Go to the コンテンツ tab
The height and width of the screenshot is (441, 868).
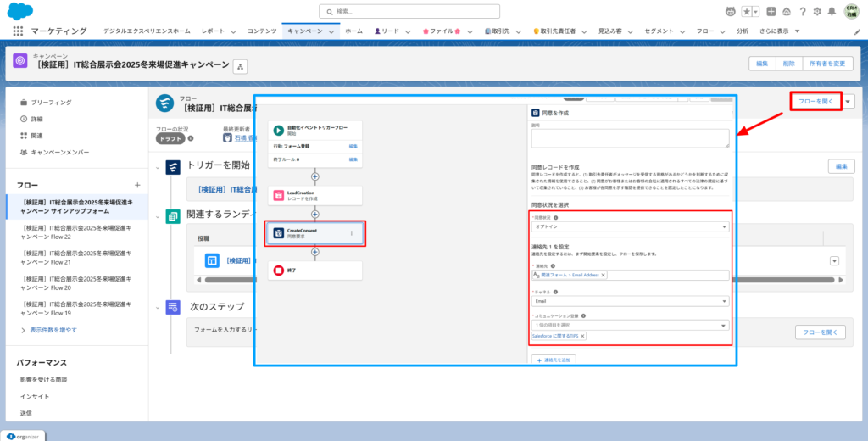click(x=262, y=31)
